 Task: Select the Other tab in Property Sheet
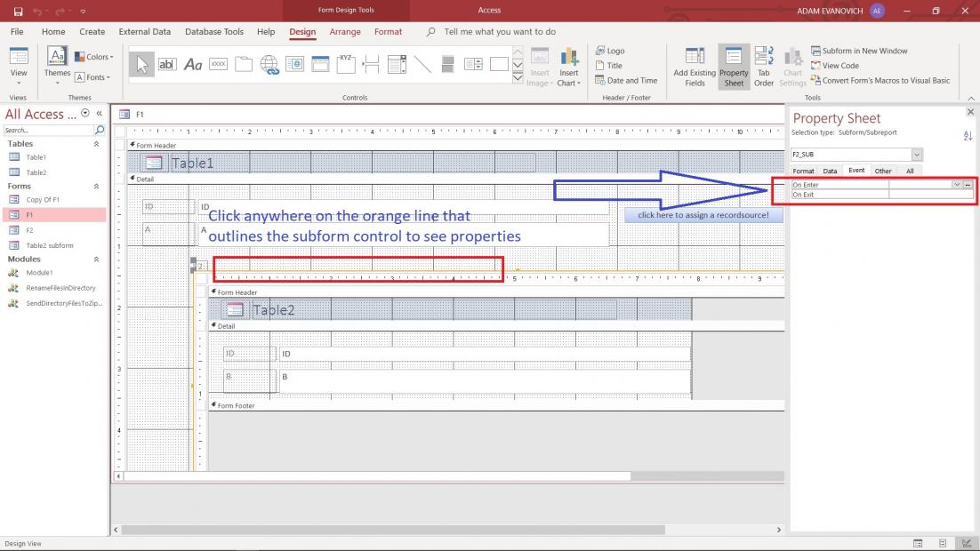pos(883,172)
